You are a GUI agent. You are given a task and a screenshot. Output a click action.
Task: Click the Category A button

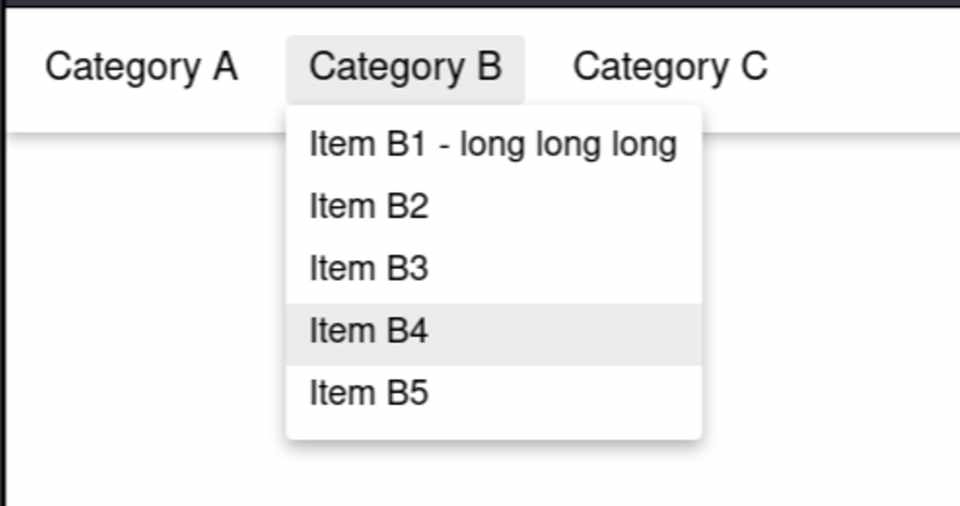pos(141,68)
